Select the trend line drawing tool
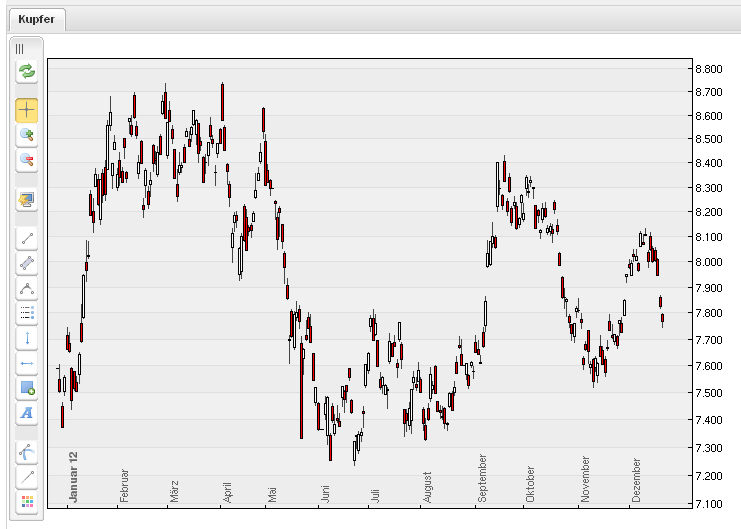The image size is (741, 529). coord(26,238)
